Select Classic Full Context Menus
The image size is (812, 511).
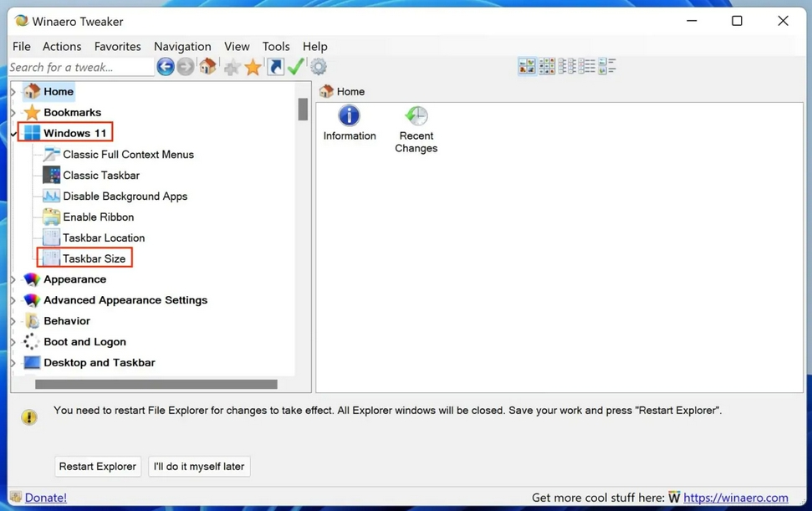point(128,154)
